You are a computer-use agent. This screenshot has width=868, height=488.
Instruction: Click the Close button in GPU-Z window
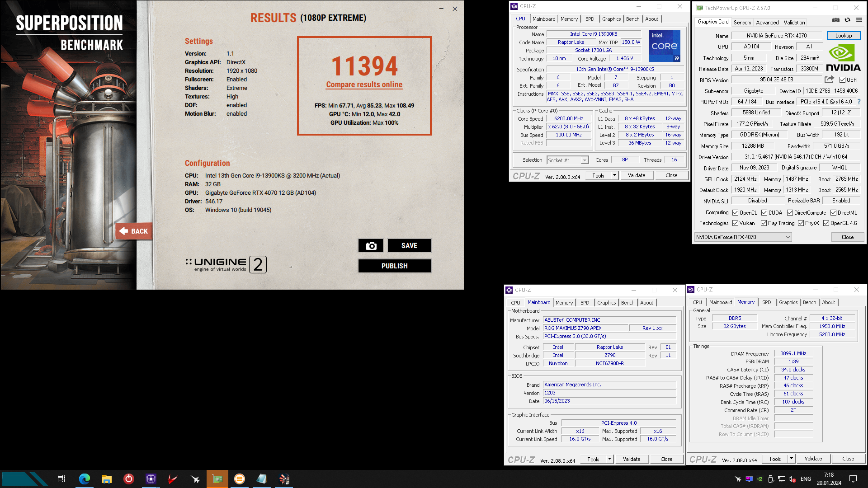(x=847, y=237)
